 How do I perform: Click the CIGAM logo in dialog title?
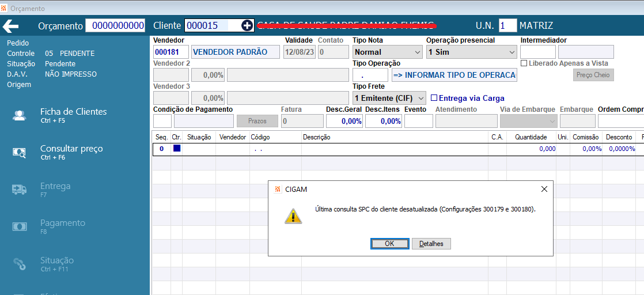click(278, 190)
